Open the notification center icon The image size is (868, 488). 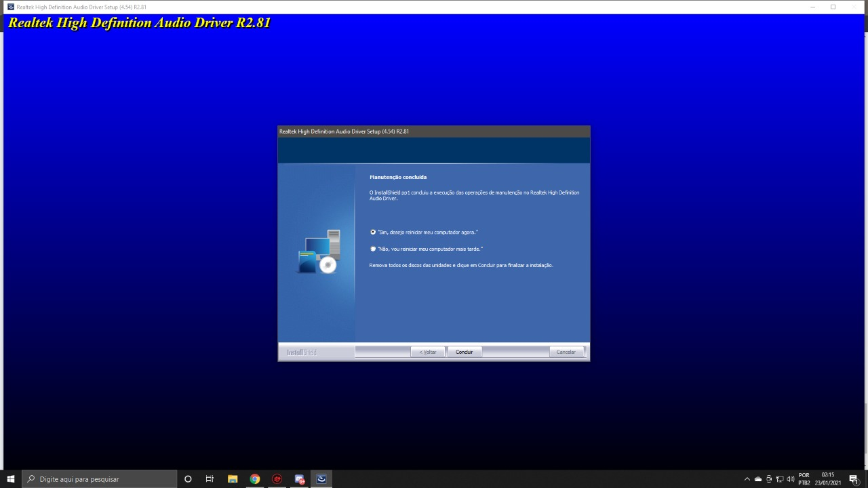854,479
